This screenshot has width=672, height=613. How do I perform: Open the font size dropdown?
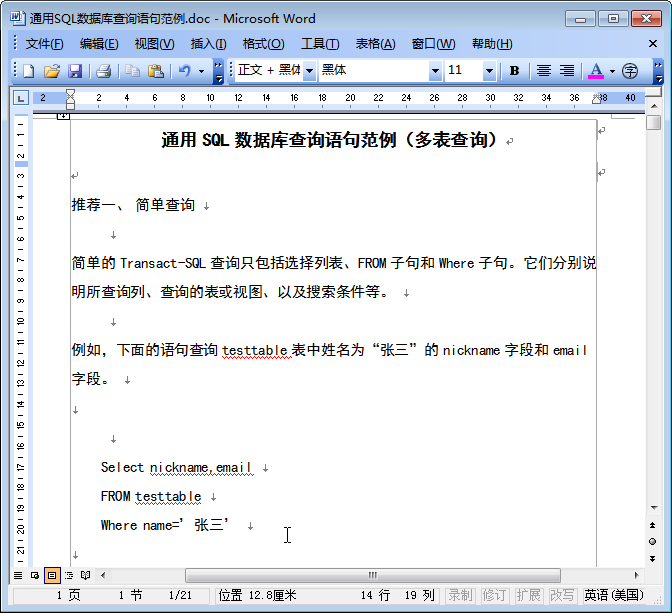point(489,70)
